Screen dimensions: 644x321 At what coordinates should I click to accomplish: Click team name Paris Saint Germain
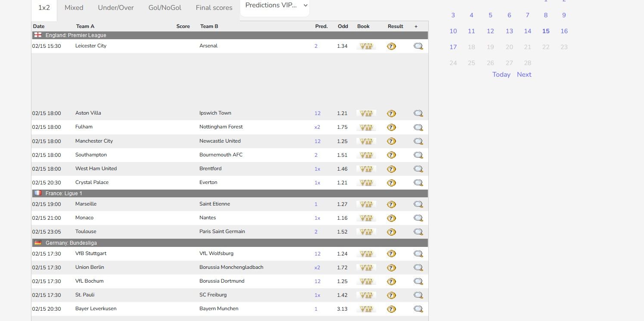click(x=222, y=231)
